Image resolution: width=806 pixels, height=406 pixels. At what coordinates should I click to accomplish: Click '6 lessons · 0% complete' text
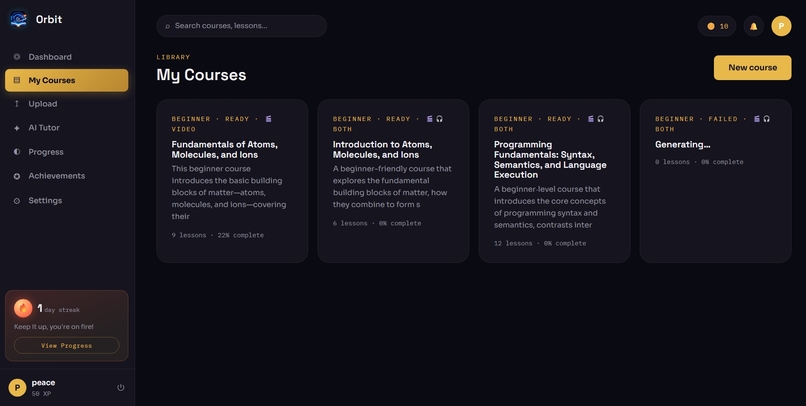[x=377, y=224]
